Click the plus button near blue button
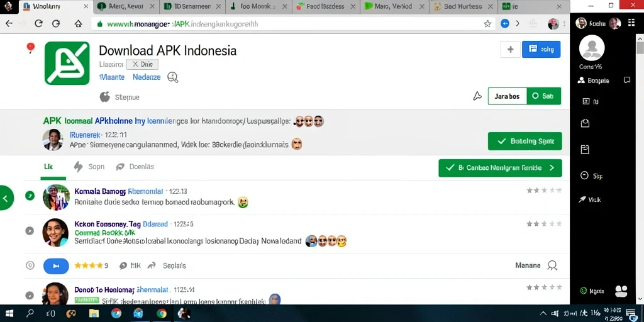 tap(511, 49)
